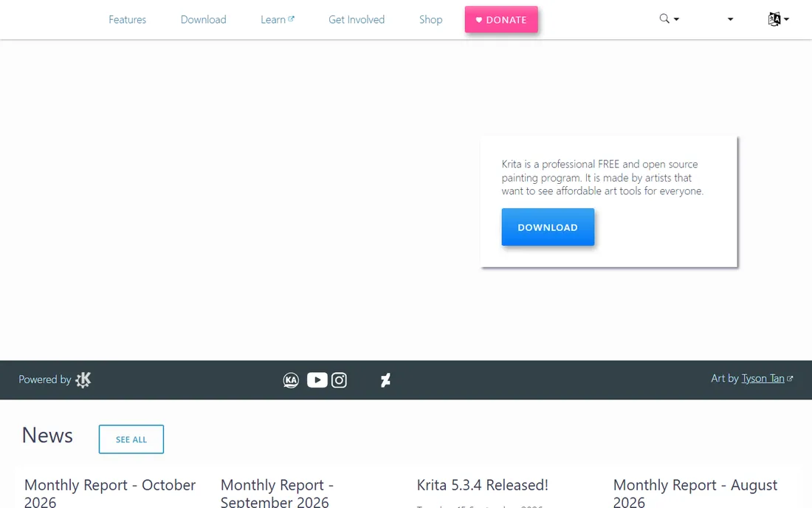This screenshot has width=812, height=508.
Task: Open the DeviantArt page icon
Action: pyautogui.click(x=385, y=380)
